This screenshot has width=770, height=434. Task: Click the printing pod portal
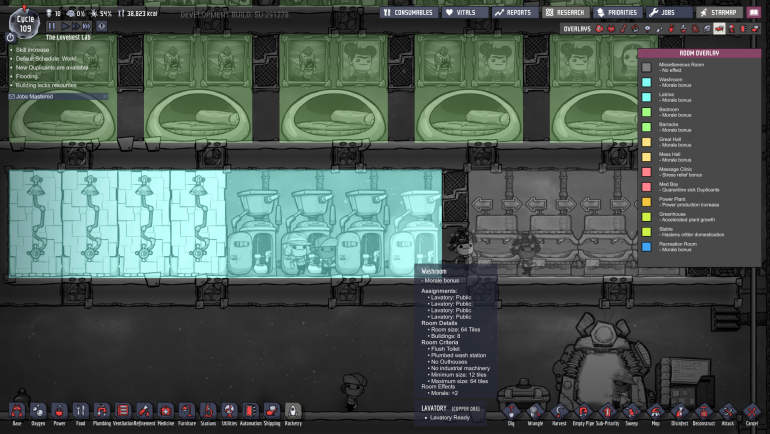[603, 366]
